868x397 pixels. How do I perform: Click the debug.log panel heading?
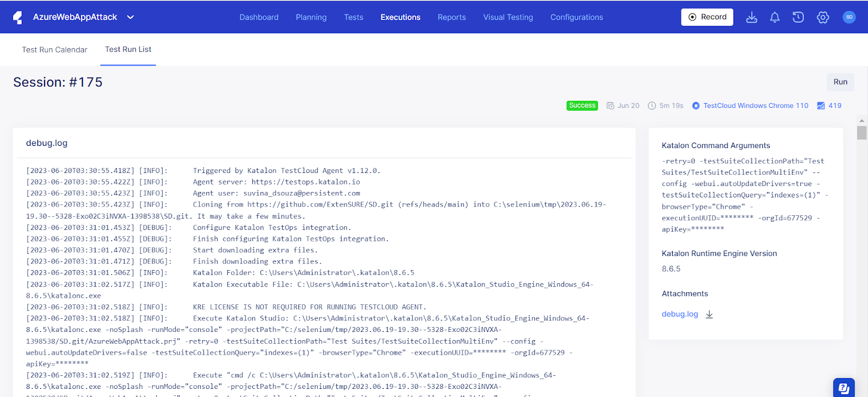(47, 143)
